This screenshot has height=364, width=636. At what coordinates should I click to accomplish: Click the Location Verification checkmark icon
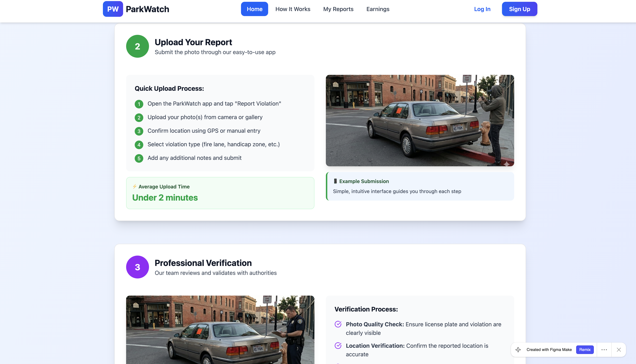(x=338, y=346)
